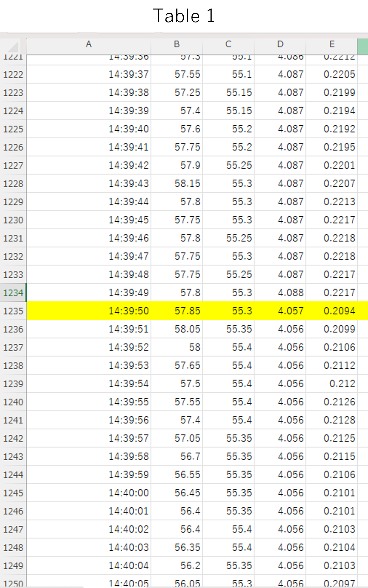Click cell with time 14:39:43
Viewport: 368px width, 588px height.
point(89,183)
